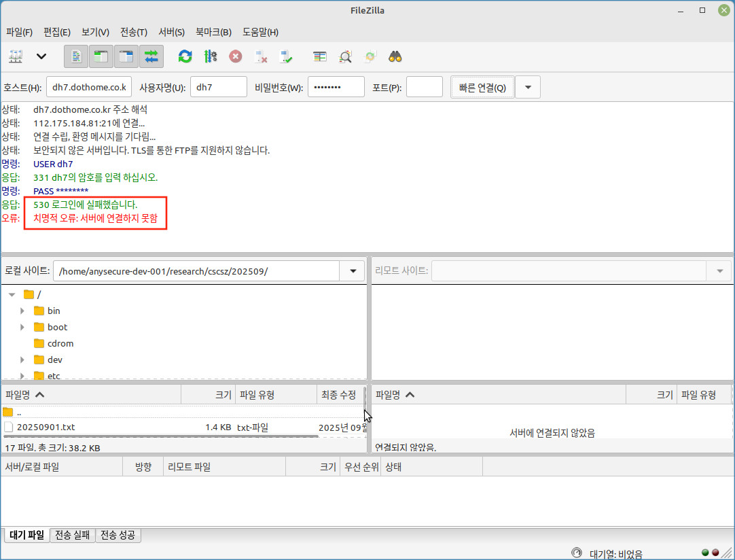
Task: Toggle processing of the transfer queue
Action: [210, 56]
